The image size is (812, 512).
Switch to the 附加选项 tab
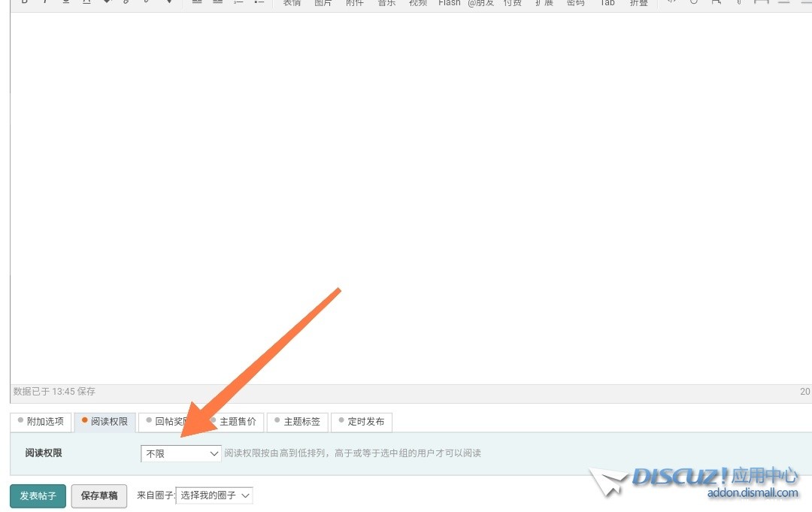(x=41, y=422)
